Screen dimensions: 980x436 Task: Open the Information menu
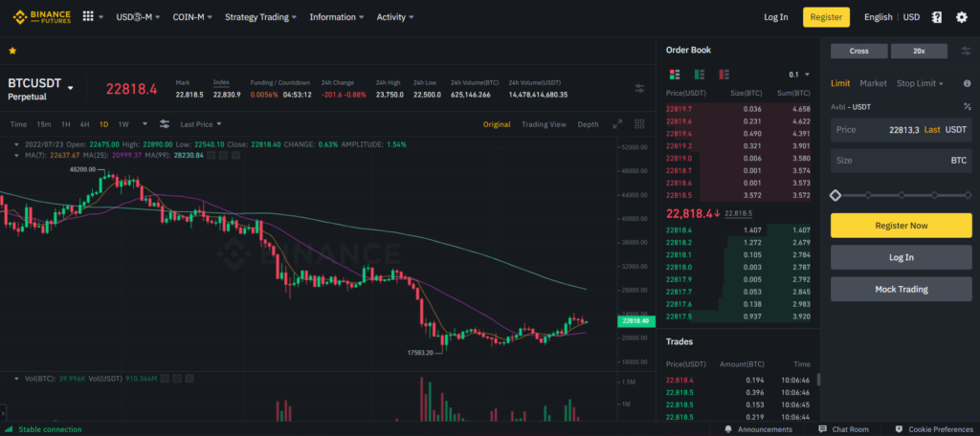337,17
